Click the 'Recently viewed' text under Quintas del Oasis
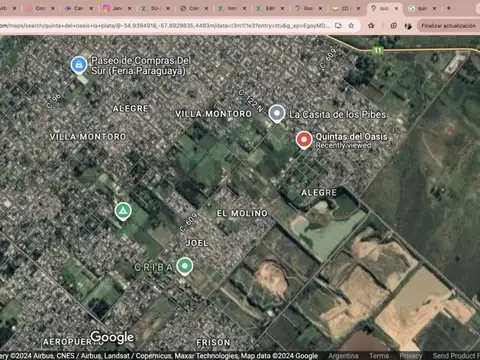Screen dimensions: 480x360 tap(343, 145)
